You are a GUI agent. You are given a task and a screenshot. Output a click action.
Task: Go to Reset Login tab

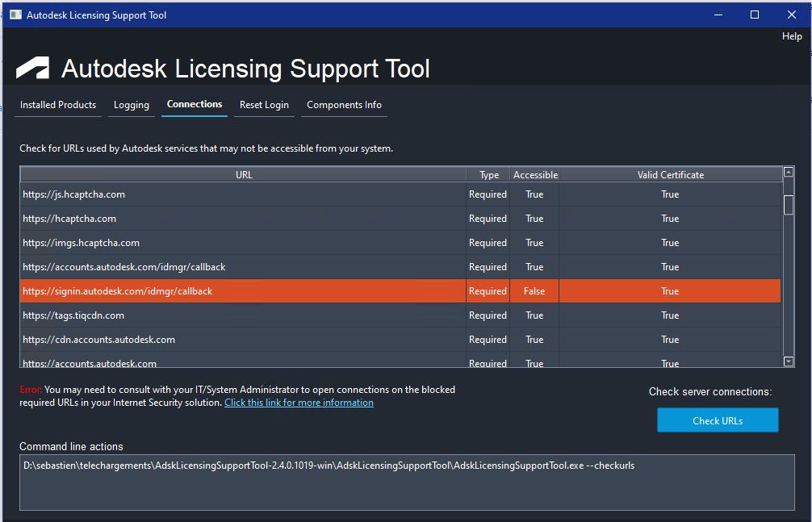coord(264,105)
